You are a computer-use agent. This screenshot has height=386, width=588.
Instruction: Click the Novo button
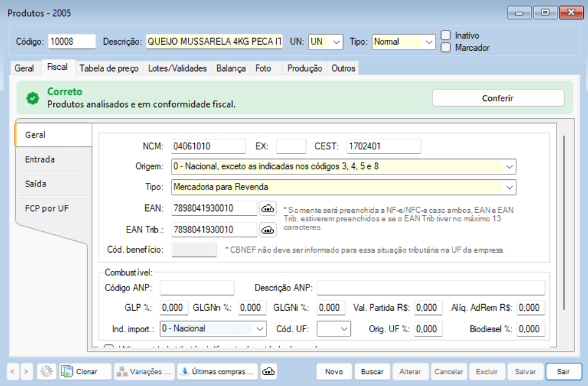point(334,371)
